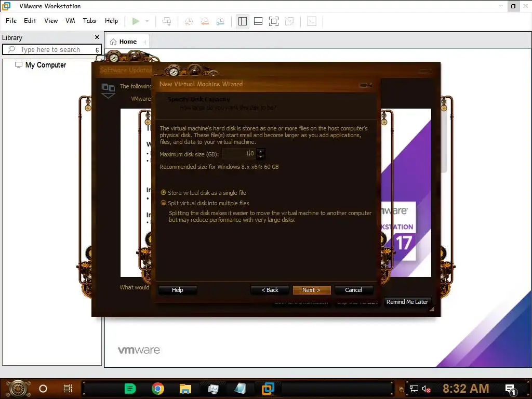Click the green Power On play button
The width and height of the screenshot is (532, 399).
tap(136, 21)
